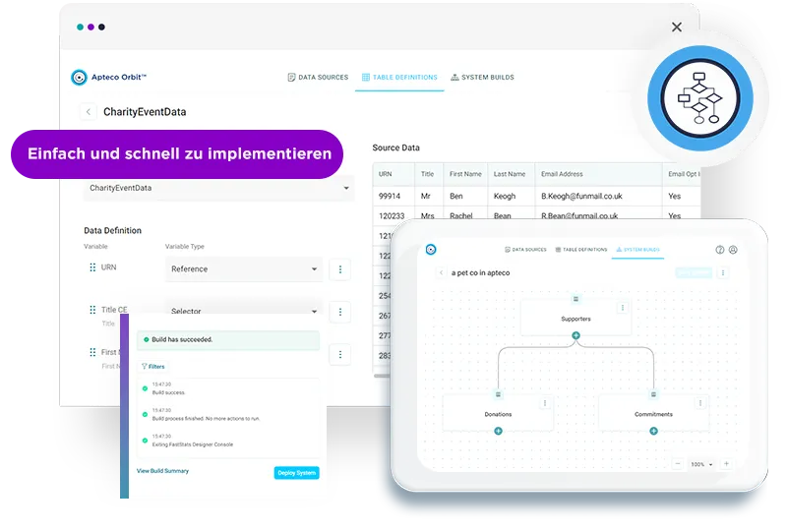Open three-dot menu for Title CE row
This screenshot has width=787, height=532.
click(x=340, y=312)
